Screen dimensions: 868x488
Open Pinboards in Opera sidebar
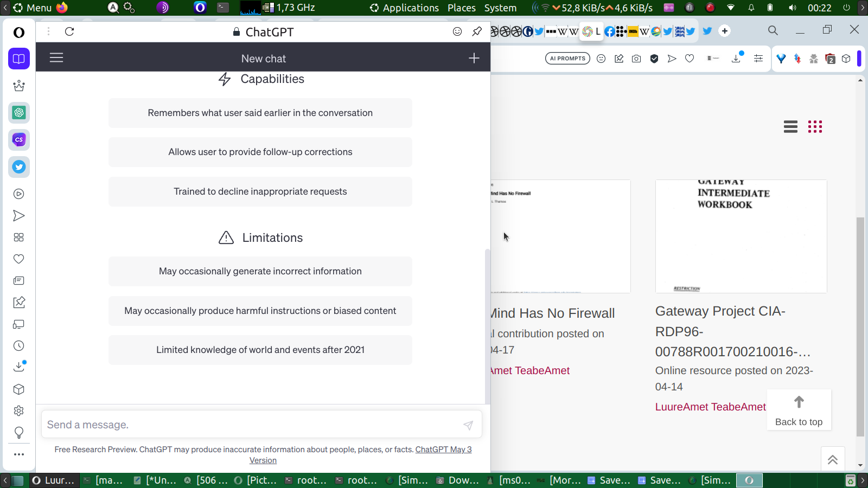(x=19, y=303)
